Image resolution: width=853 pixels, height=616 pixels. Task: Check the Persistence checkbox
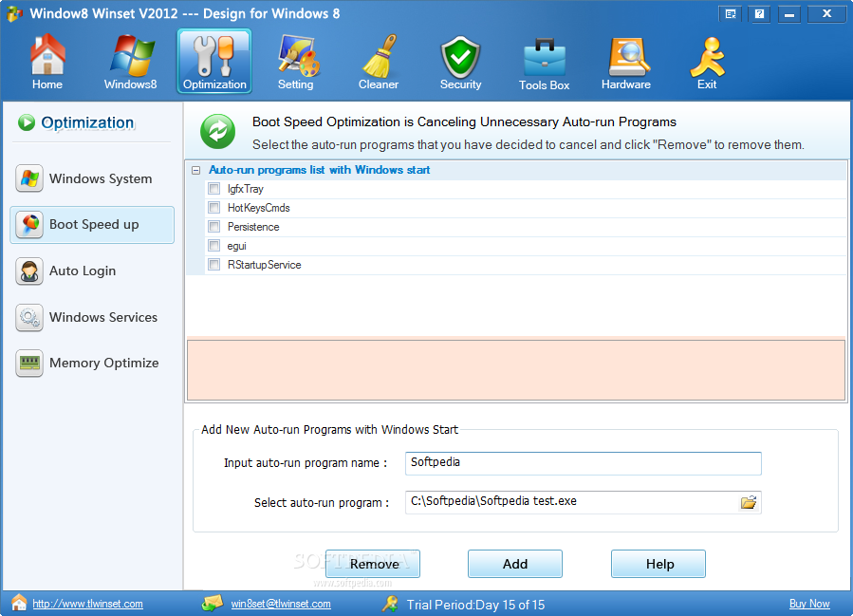coord(213,227)
